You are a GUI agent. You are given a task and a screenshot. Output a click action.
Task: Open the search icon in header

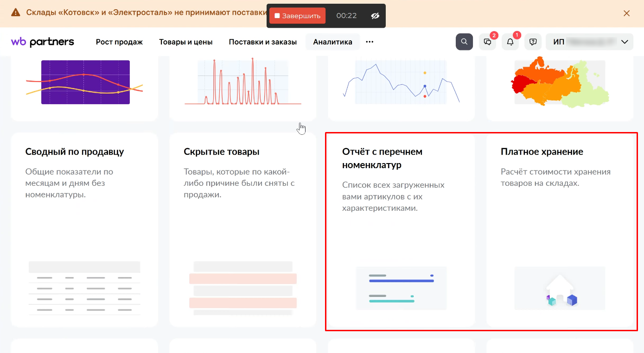click(464, 42)
